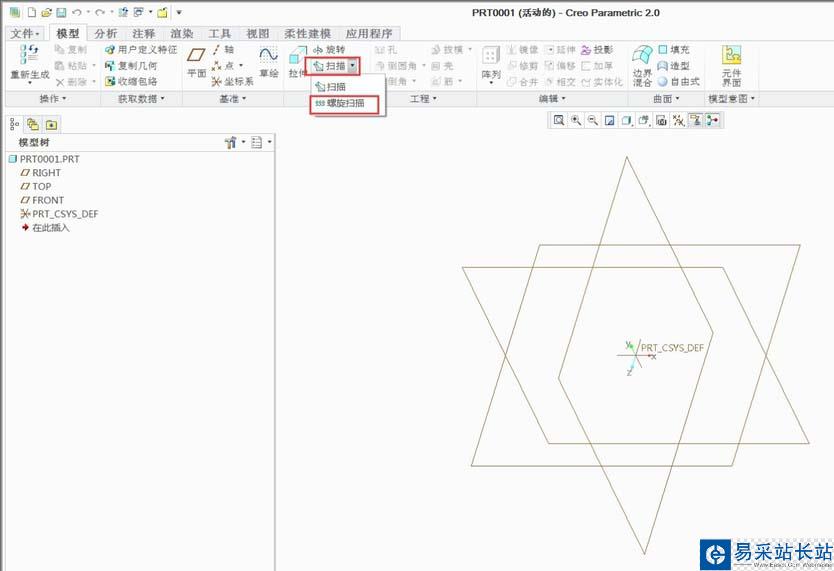This screenshot has height=571, width=834.
Task: Choose 扫描 from the dropdown menu
Action: 331,87
